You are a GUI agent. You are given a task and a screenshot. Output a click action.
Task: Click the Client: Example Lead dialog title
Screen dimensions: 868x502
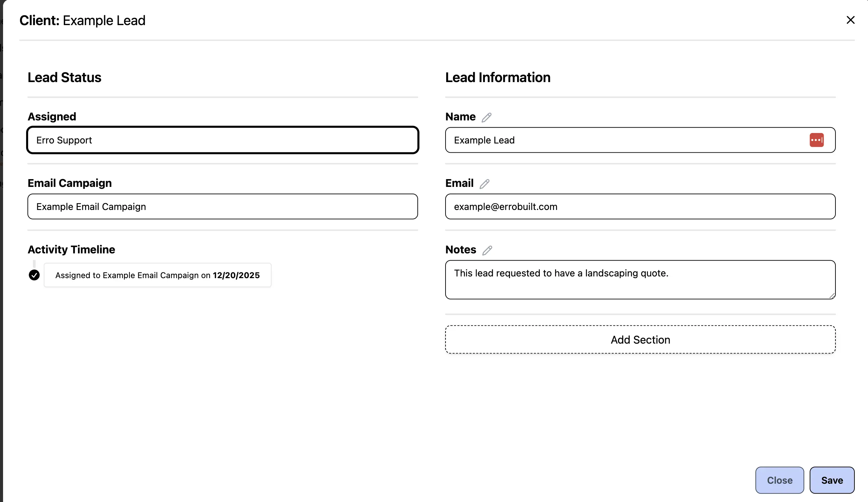(82, 21)
